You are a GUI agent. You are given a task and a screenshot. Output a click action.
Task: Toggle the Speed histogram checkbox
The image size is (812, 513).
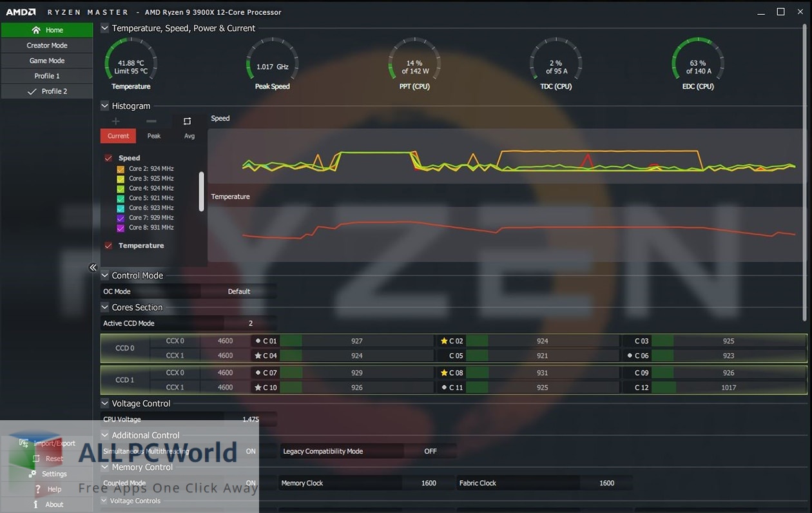[x=108, y=158]
